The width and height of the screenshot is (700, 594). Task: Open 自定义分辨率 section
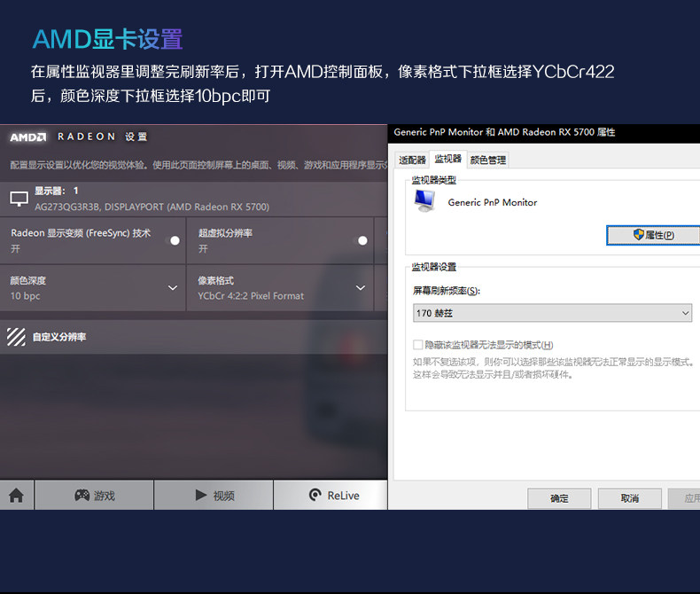194,337
